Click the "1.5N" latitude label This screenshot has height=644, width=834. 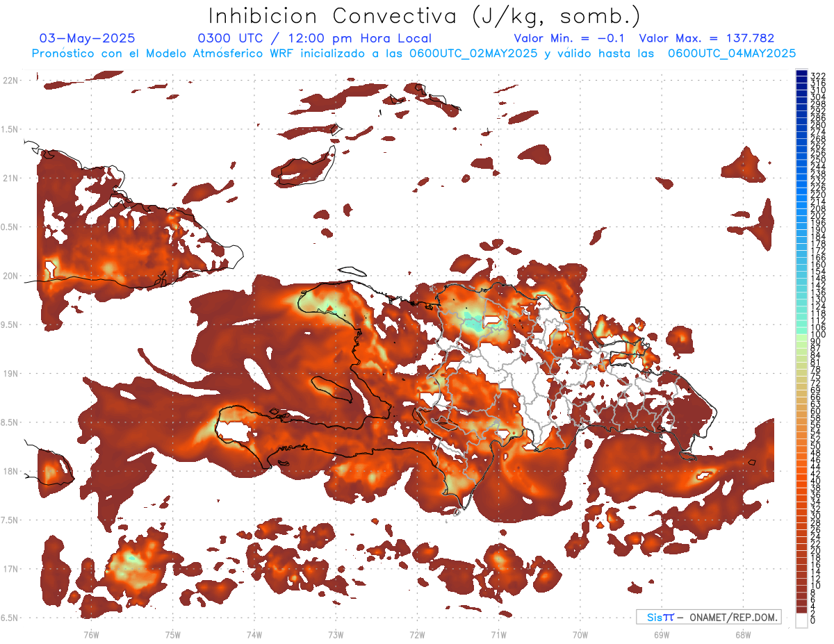(11, 129)
